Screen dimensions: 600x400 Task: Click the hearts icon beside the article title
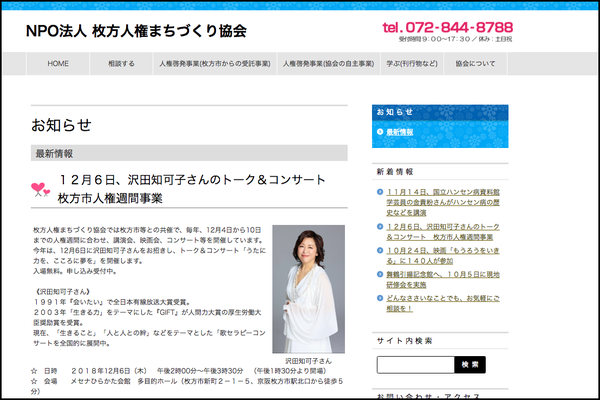[x=41, y=187]
